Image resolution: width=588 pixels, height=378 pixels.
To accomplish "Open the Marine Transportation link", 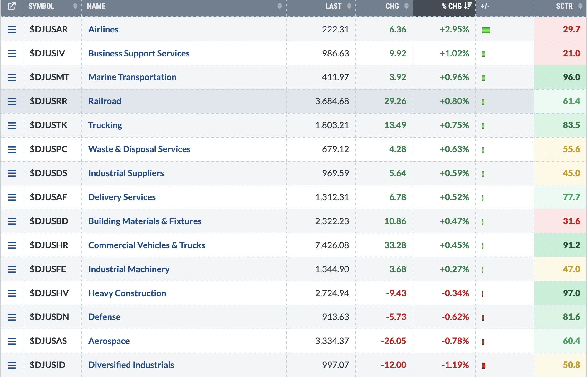I will 132,77.
